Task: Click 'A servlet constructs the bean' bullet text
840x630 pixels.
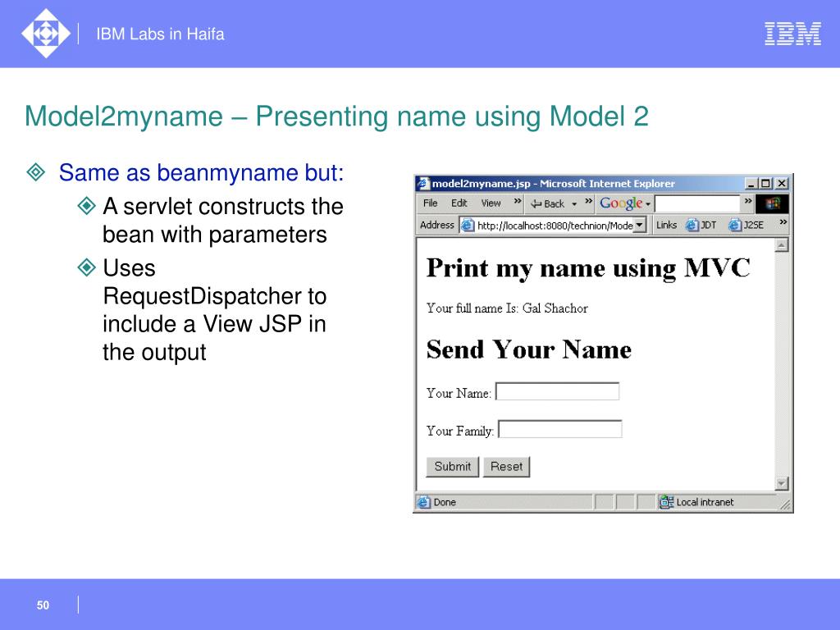Action: [223, 220]
